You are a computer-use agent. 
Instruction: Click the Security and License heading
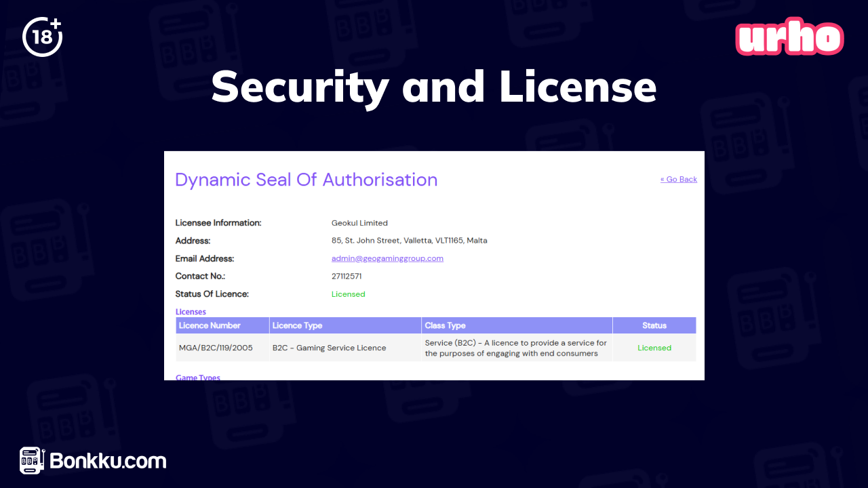pyautogui.click(x=434, y=87)
